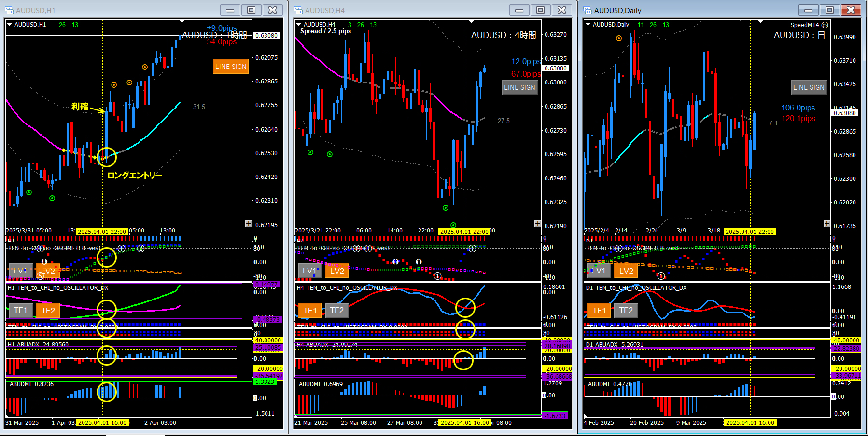The height and width of the screenshot is (436, 868).
Task: Toggle LV1 in the Daily chart
Action: [x=599, y=271]
